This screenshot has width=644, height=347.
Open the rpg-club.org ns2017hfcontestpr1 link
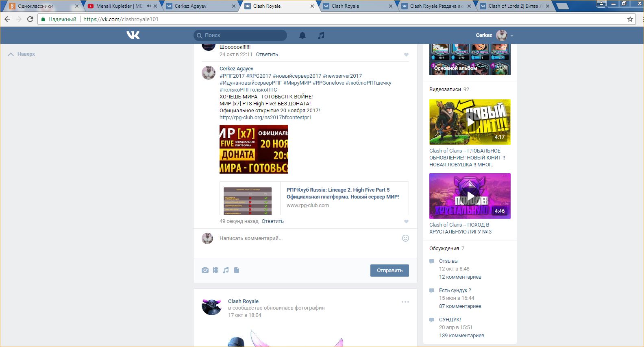pyautogui.click(x=265, y=118)
